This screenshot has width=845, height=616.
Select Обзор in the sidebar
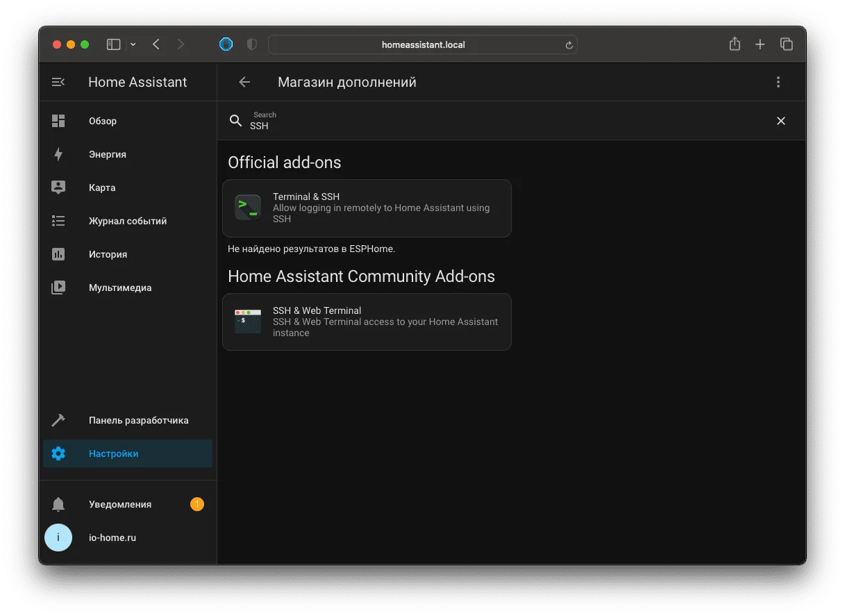tap(128, 121)
